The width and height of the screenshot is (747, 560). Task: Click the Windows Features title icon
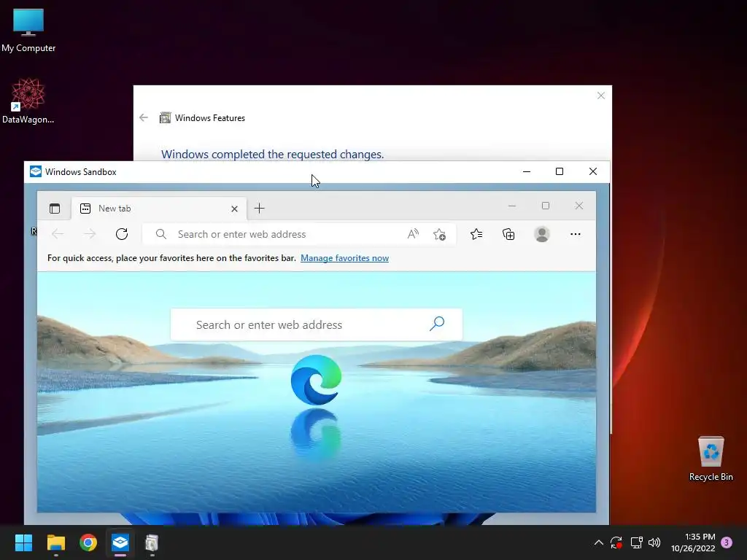point(165,117)
